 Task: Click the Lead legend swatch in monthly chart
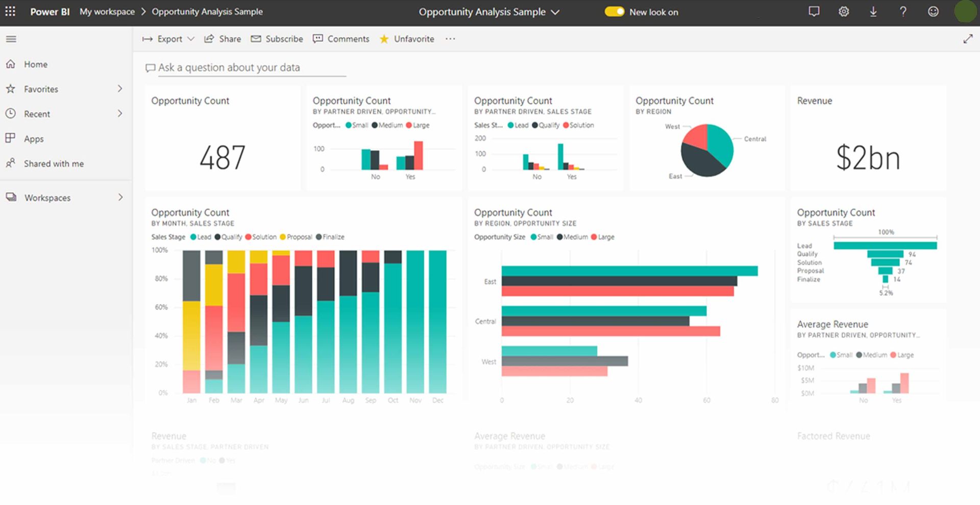pyautogui.click(x=193, y=237)
